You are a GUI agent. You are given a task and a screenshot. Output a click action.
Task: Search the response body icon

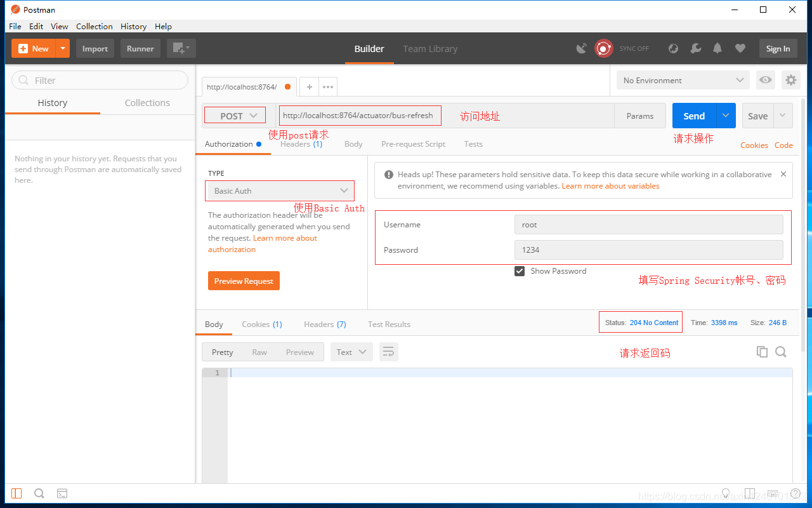pos(781,352)
